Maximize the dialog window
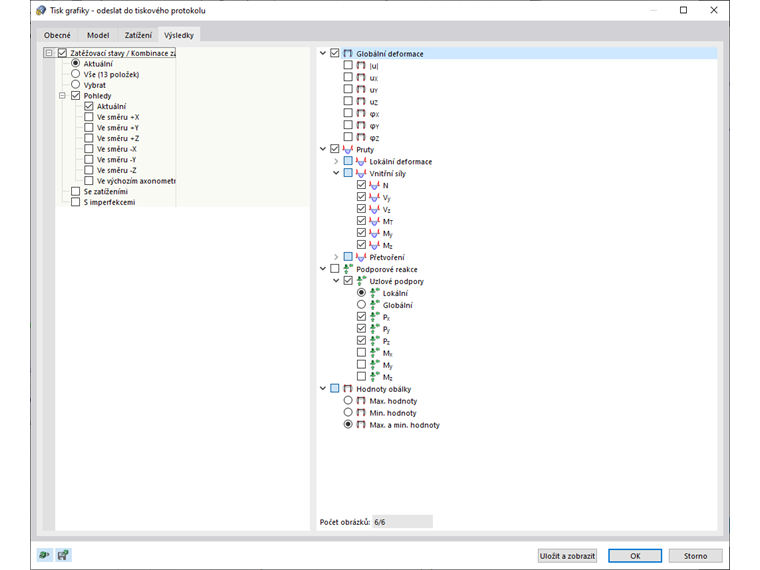 (x=683, y=10)
